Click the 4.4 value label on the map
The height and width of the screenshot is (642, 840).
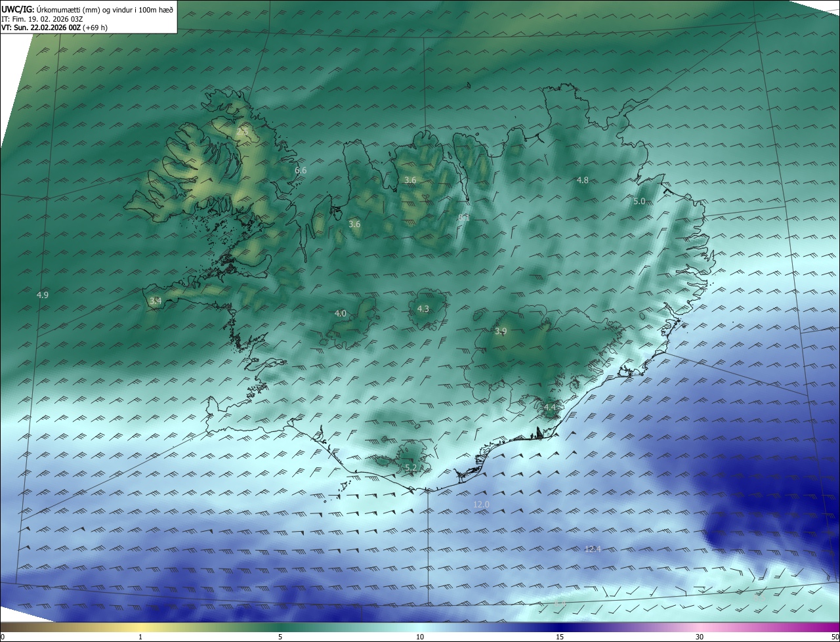click(x=550, y=408)
